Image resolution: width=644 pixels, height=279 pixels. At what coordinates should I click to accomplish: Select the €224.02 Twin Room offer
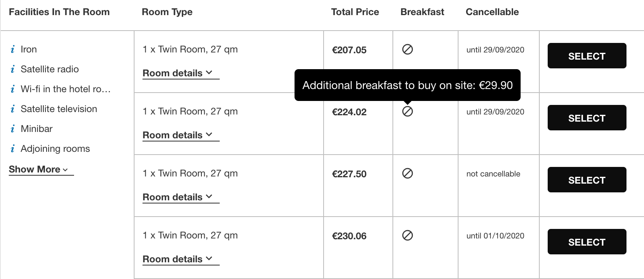coord(587,118)
